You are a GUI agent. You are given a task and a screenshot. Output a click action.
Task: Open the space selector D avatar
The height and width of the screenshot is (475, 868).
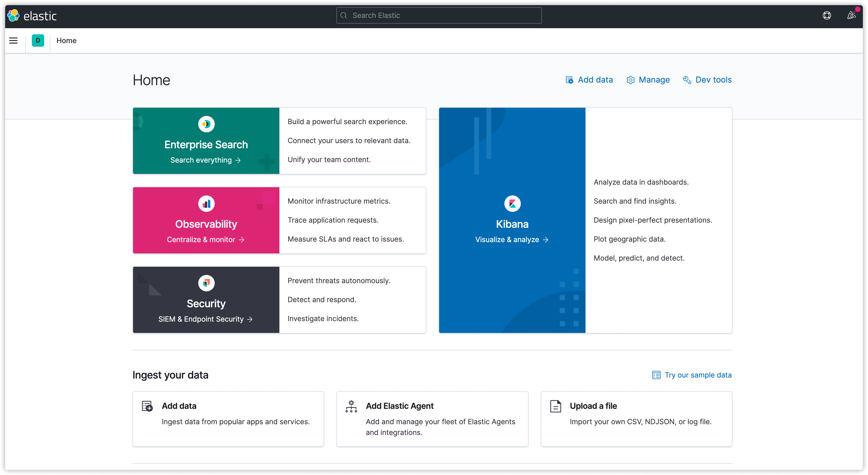pyautogui.click(x=38, y=41)
